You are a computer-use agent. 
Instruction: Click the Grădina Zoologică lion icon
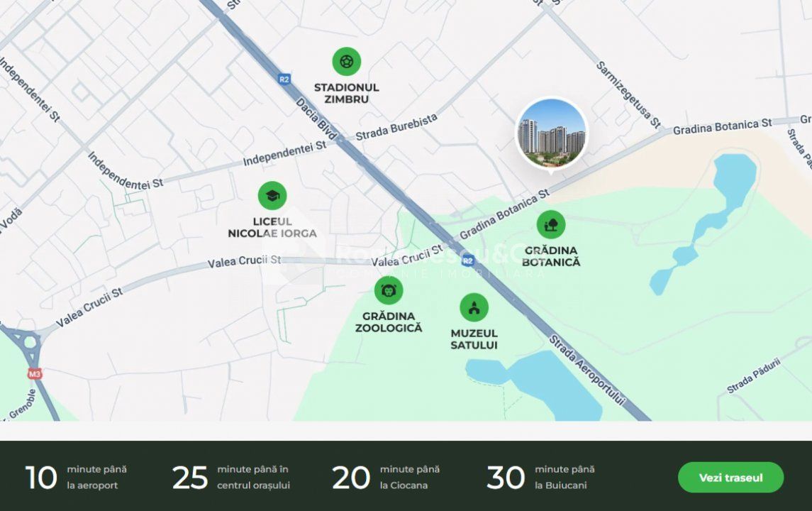(389, 290)
